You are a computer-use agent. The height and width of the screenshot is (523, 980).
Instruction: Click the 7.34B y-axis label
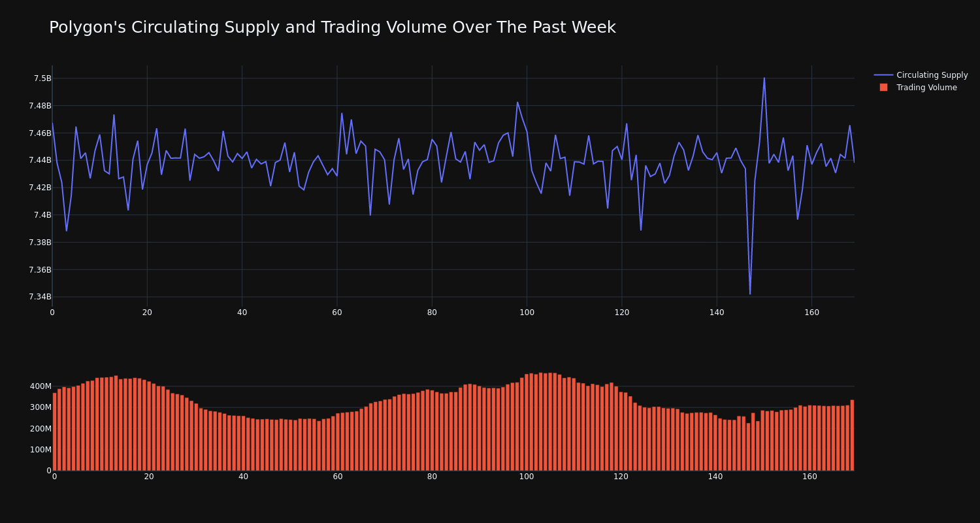40,297
